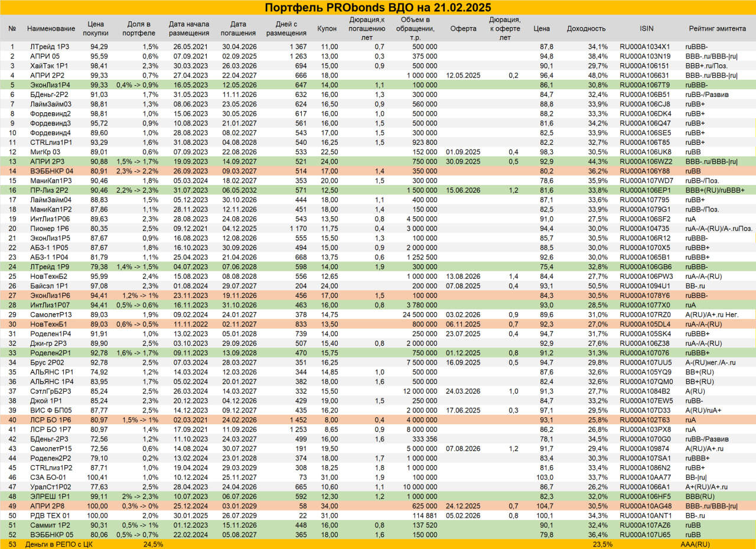756x549 pixels.
Task: Click the 'ISIN' column header
Action: click(646, 29)
